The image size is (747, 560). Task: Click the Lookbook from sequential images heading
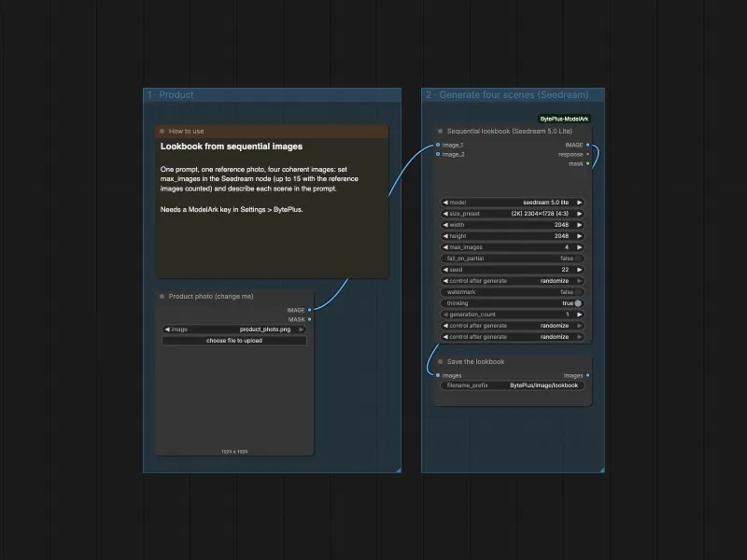(x=232, y=147)
